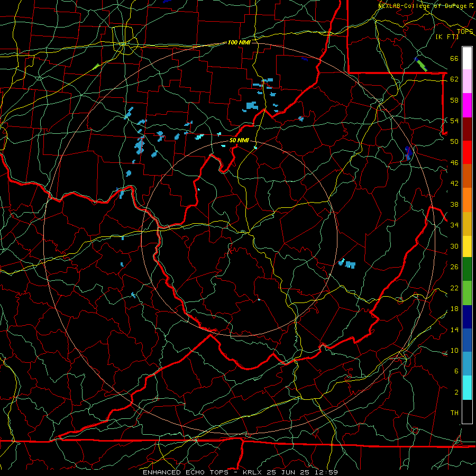The image size is (476, 476).
Task: Click the legend value 6
Action: 456,371
